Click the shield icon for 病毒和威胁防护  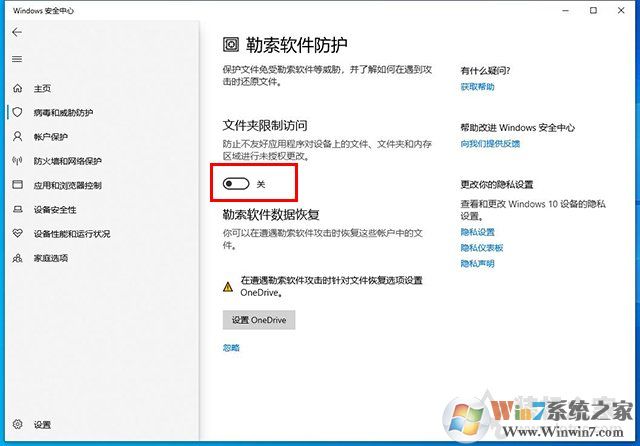pos(17,112)
